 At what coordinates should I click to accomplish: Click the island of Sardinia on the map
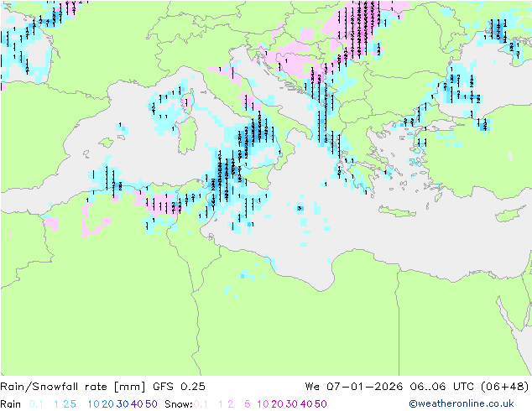[x=188, y=136]
